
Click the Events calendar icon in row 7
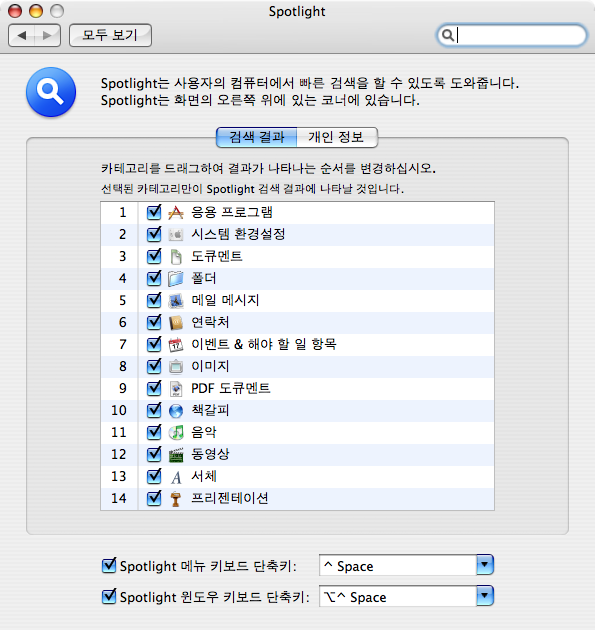pyautogui.click(x=176, y=345)
